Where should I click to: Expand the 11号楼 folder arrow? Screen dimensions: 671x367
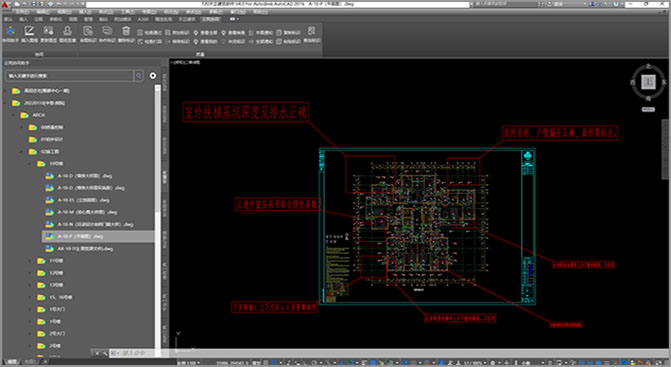coord(30,260)
